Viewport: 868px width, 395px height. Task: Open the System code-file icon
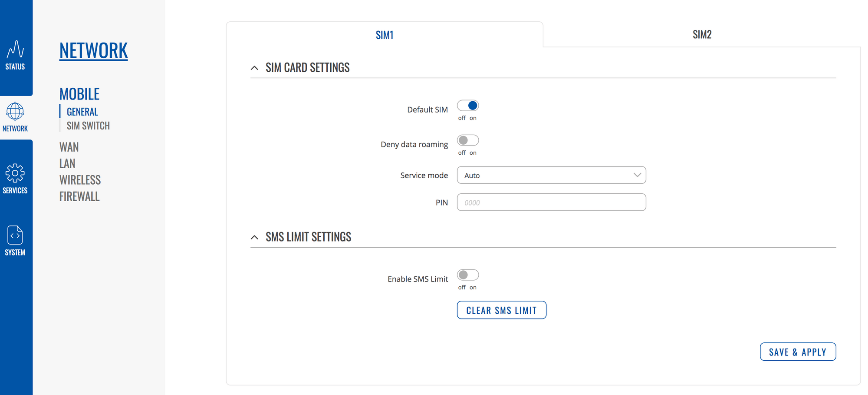point(15,235)
